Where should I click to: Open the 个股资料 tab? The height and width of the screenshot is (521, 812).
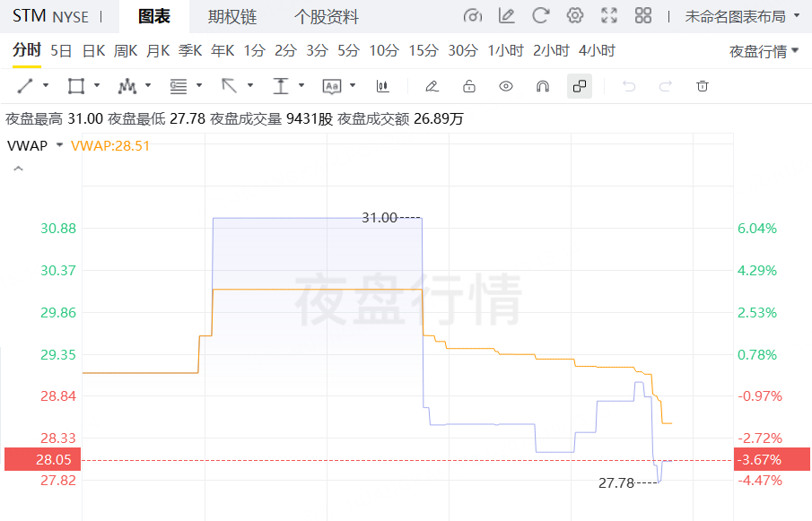(327, 16)
